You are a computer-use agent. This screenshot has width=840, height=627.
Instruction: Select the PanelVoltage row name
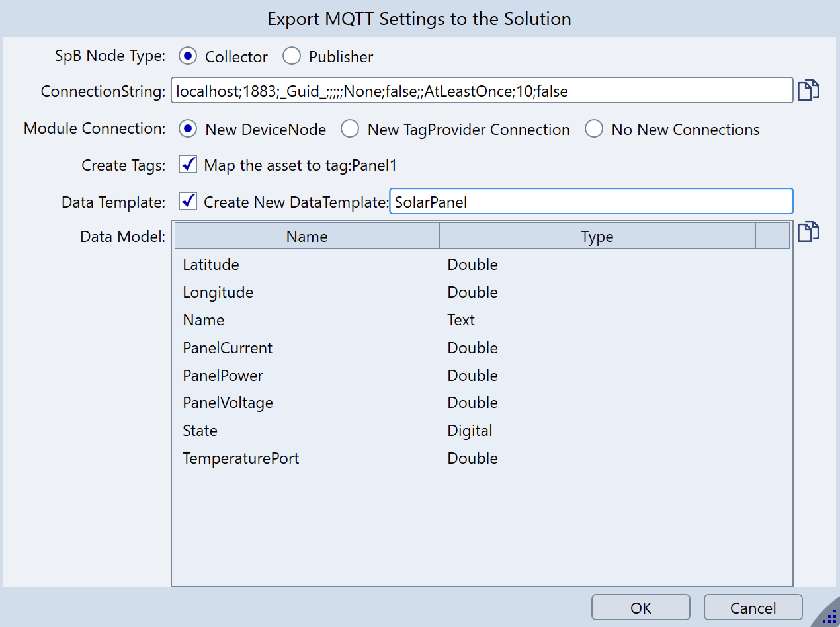(x=228, y=403)
